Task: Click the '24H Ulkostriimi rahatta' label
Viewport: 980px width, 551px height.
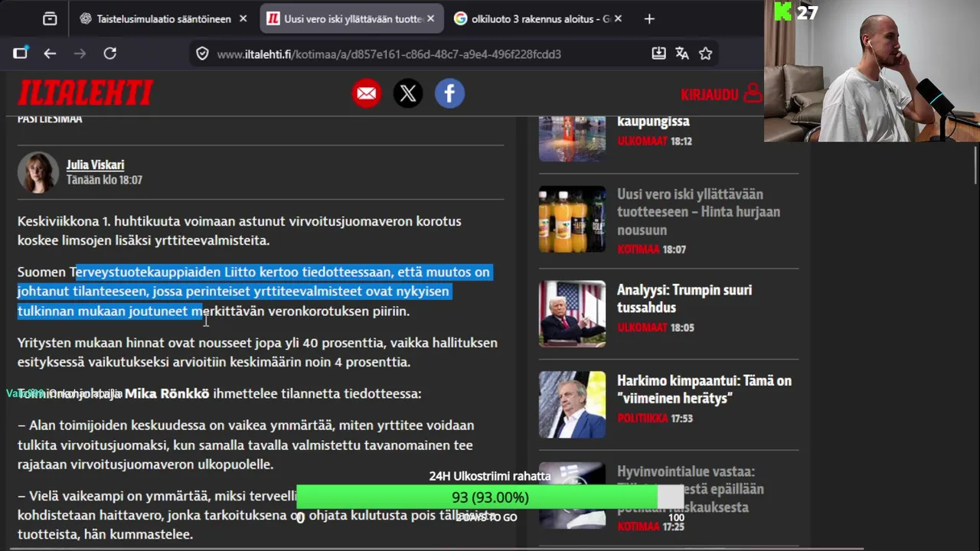Action: 490,476
